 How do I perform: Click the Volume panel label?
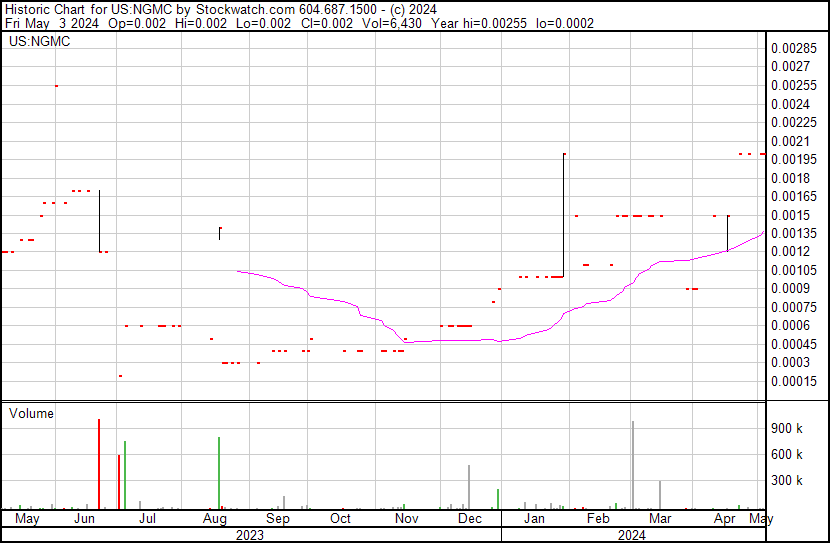coord(31,413)
